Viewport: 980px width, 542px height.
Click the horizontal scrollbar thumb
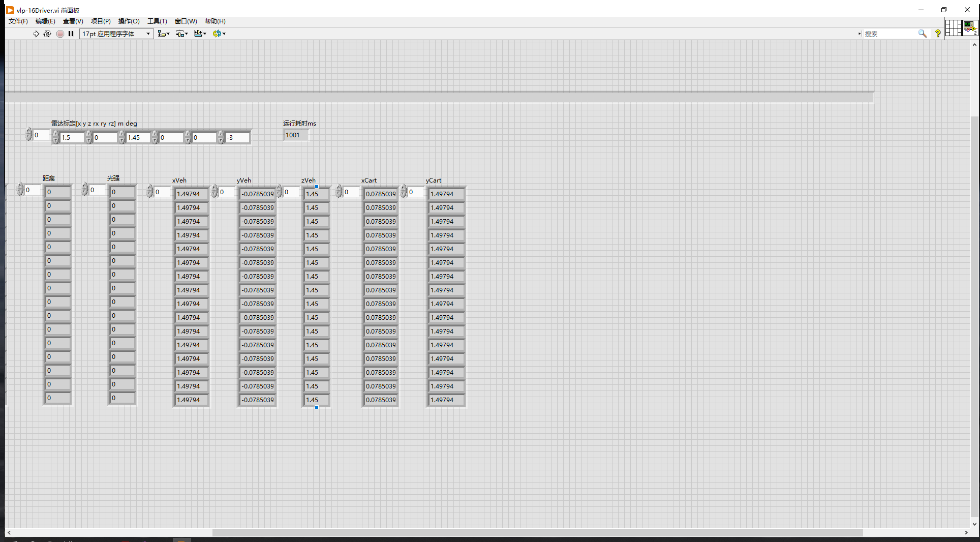pos(537,532)
